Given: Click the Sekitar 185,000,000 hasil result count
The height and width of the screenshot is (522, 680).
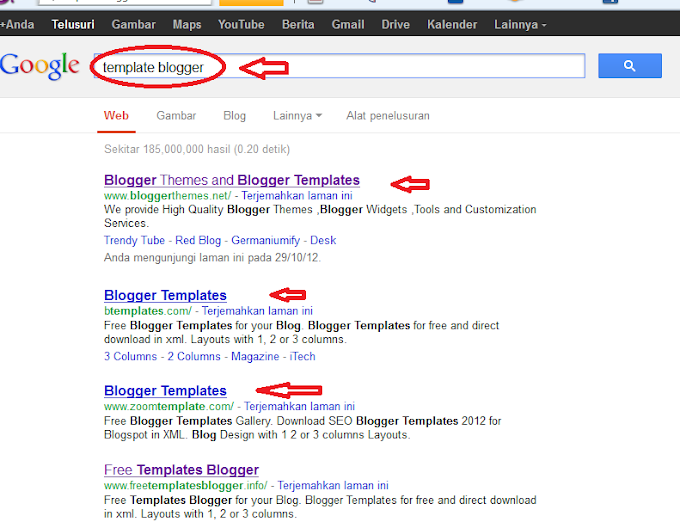Looking at the screenshot, I should [x=197, y=149].
